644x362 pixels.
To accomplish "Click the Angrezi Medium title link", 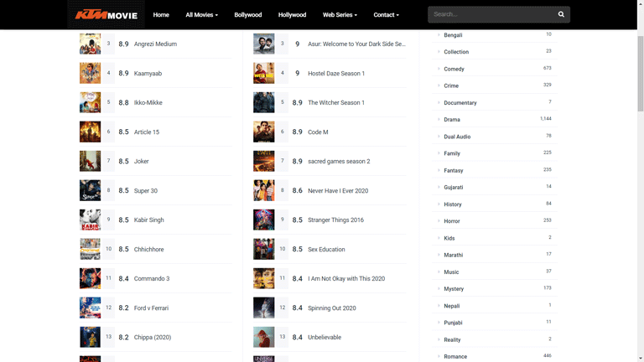I will pyautogui.click(x=155, y=44).
